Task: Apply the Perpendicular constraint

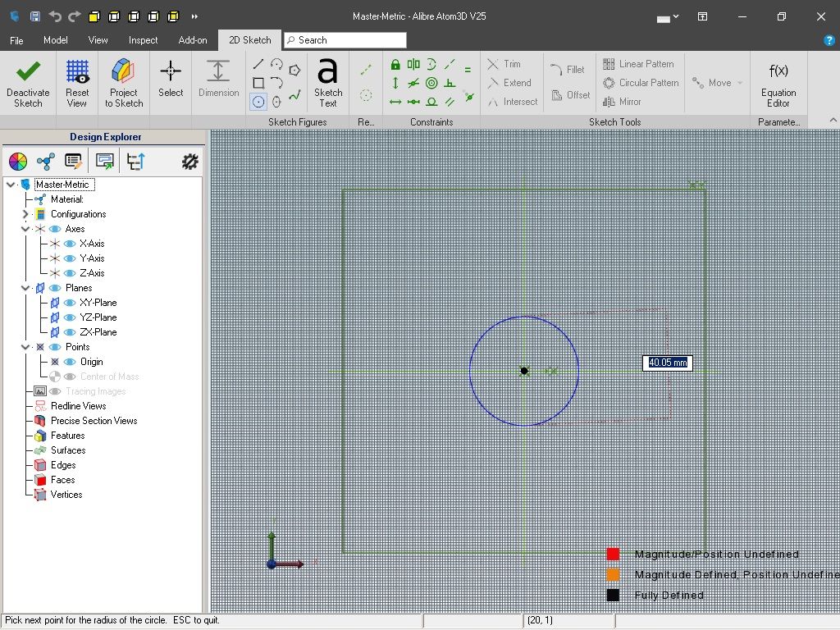Action: (x=450, y=83)
